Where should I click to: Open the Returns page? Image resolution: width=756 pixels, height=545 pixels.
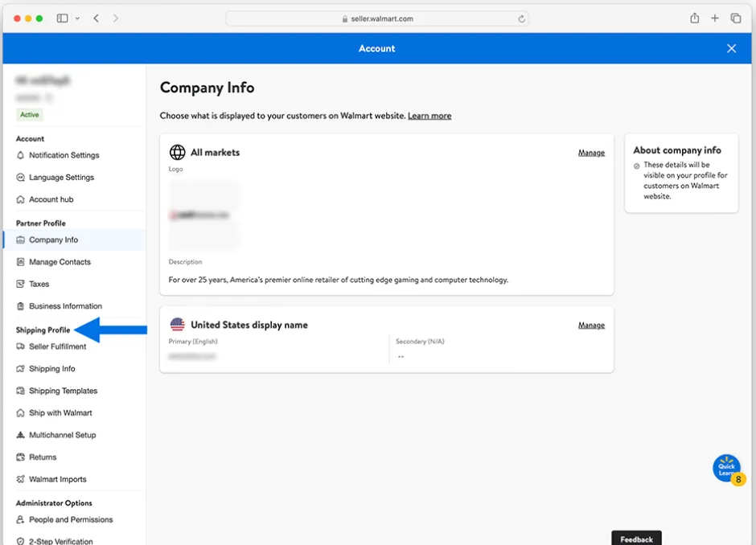pos(43,457)
